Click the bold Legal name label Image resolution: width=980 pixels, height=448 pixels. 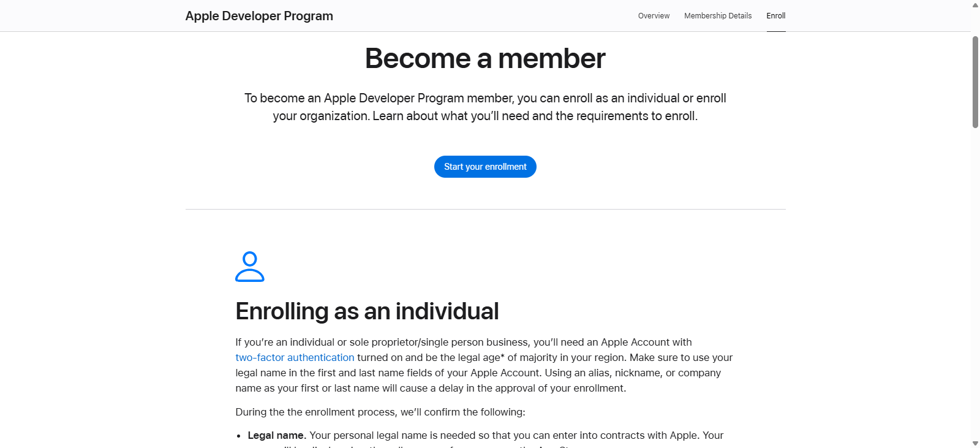(276, 435)
